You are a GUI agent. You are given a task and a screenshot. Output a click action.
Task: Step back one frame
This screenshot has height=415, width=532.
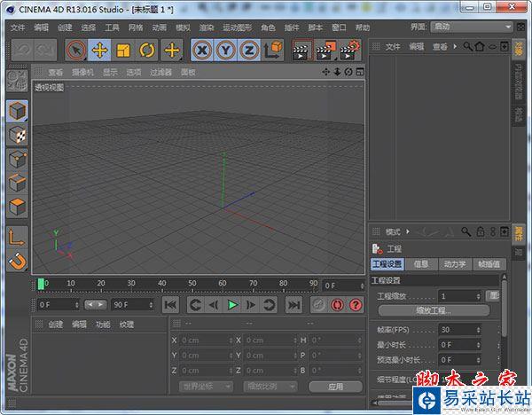(214, 305)
